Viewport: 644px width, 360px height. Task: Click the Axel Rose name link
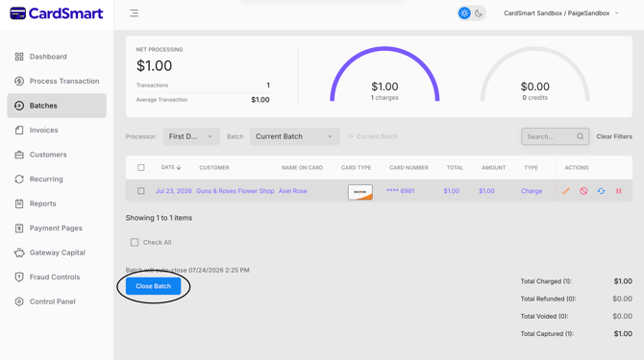pyautogui.click(x=293, y=191)
